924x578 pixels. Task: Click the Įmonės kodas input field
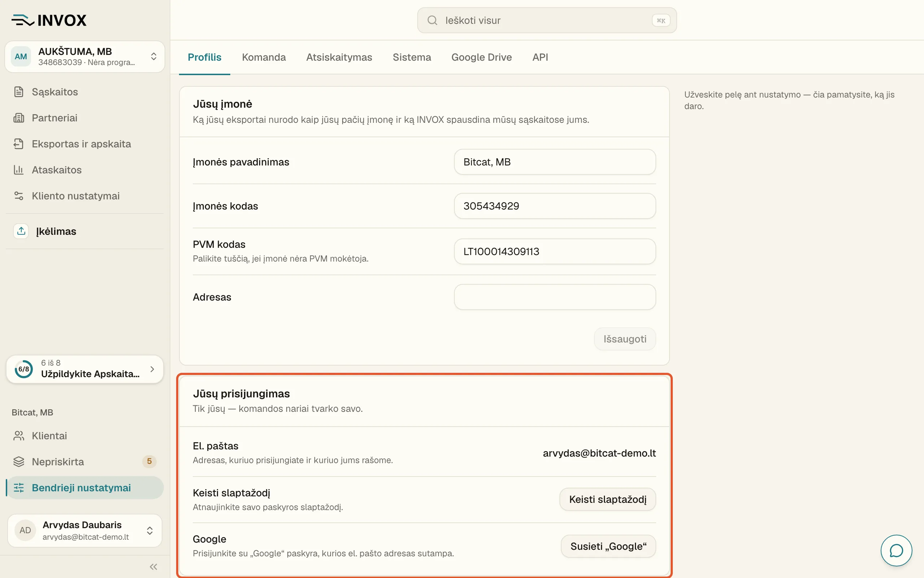pyautogui.click(x=555, y=206)
